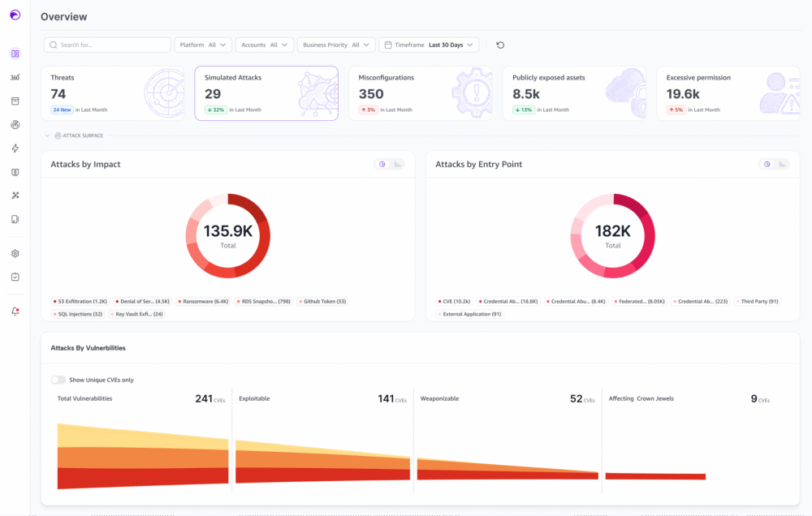Image resolution: width=812 pixels, height=516 pixels.
Task: Switch Attacks by Entry Point to bar view
Action: click(x=782, y=165)
